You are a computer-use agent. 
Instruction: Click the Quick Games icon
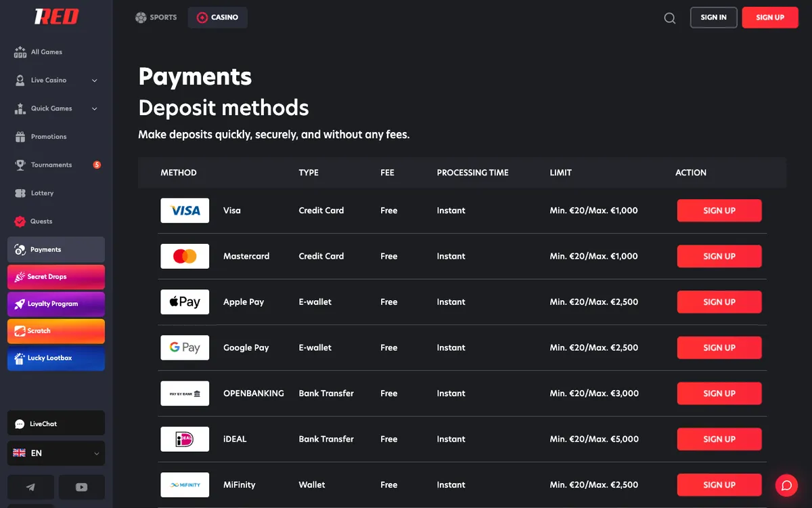[20, 108]
